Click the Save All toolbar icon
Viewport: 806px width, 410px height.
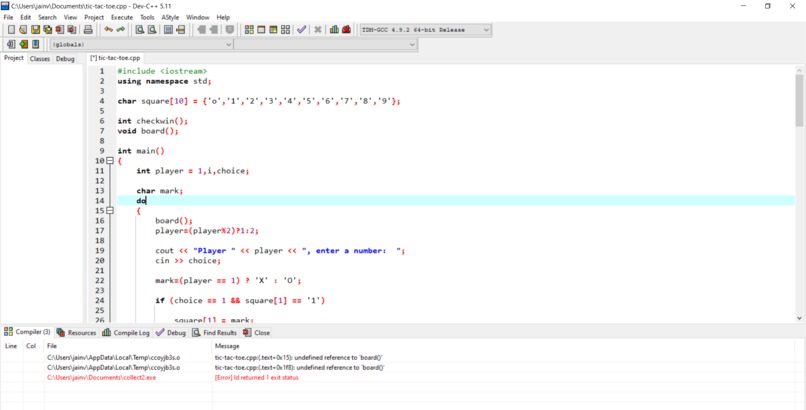48,30
